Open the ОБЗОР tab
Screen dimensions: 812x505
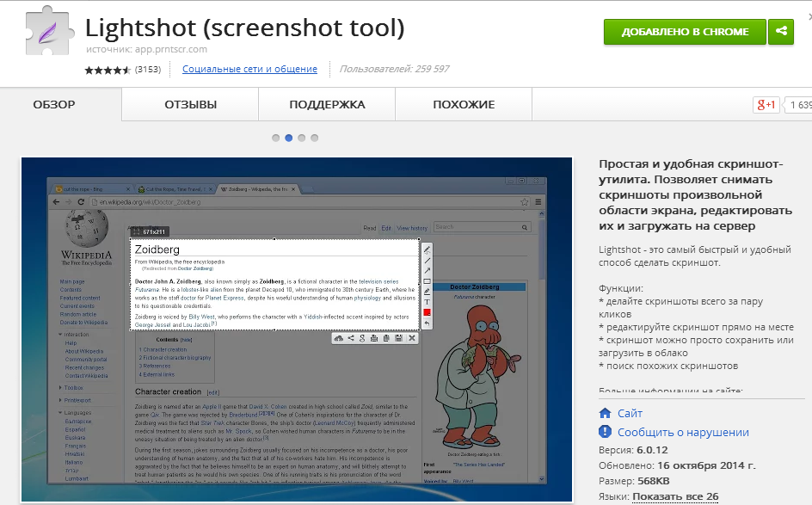(54, 104)
